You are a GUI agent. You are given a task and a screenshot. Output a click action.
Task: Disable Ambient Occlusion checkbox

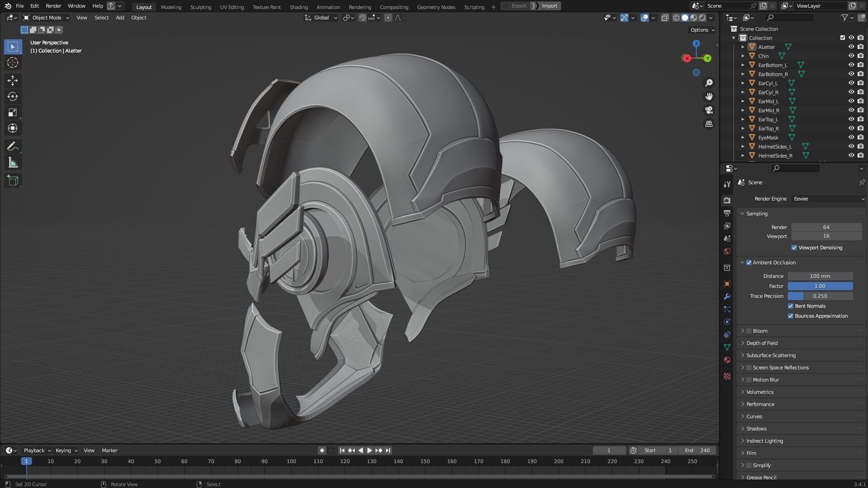tap(749, 263)
